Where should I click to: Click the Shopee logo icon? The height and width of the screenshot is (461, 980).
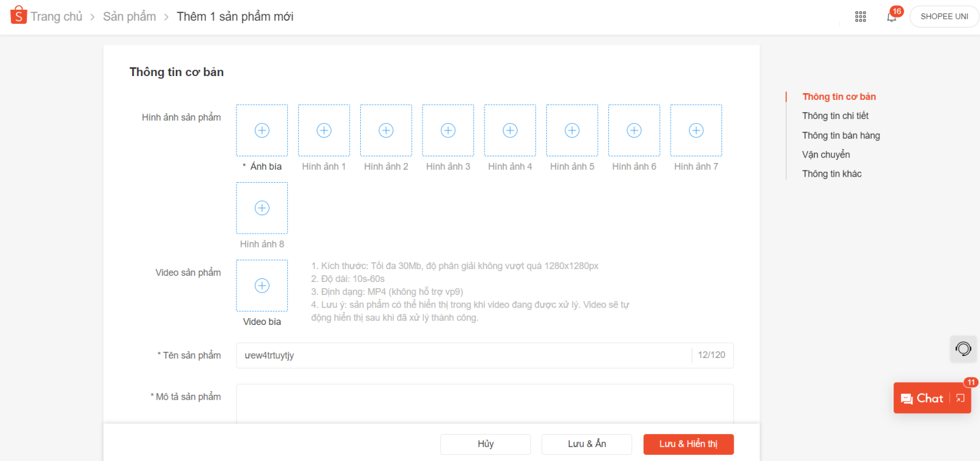18,15
